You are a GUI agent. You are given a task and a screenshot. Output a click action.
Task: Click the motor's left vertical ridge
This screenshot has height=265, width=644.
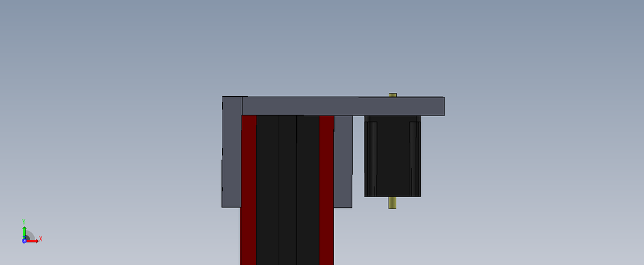tap(373, 157)
